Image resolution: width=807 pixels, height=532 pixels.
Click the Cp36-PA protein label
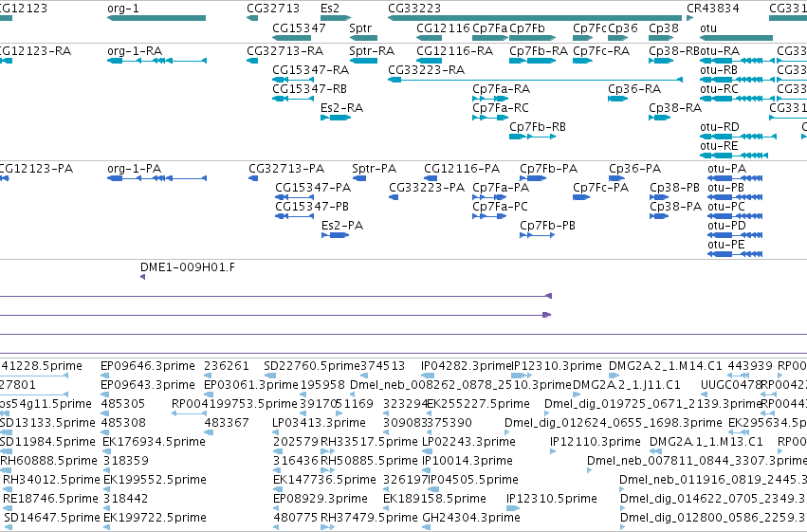pyautogui.click(x=634, y=169)
